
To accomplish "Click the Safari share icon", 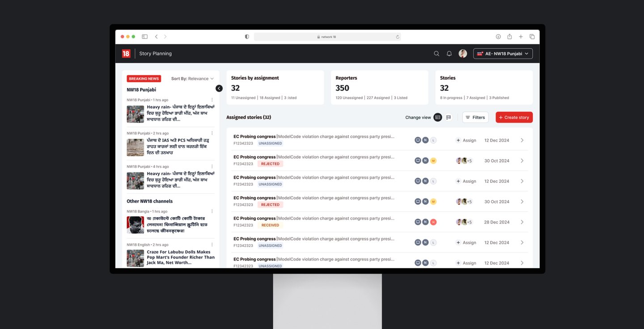I will click(509, 37).
